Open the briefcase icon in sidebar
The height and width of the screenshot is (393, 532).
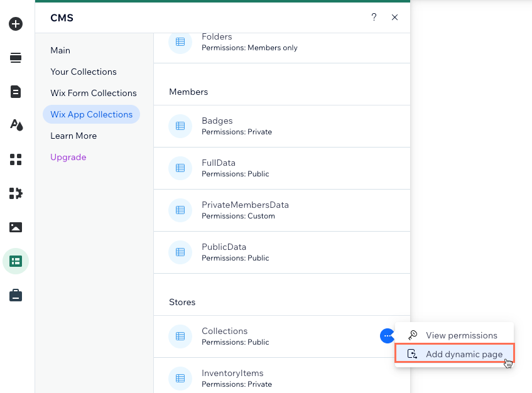point(16,295)
